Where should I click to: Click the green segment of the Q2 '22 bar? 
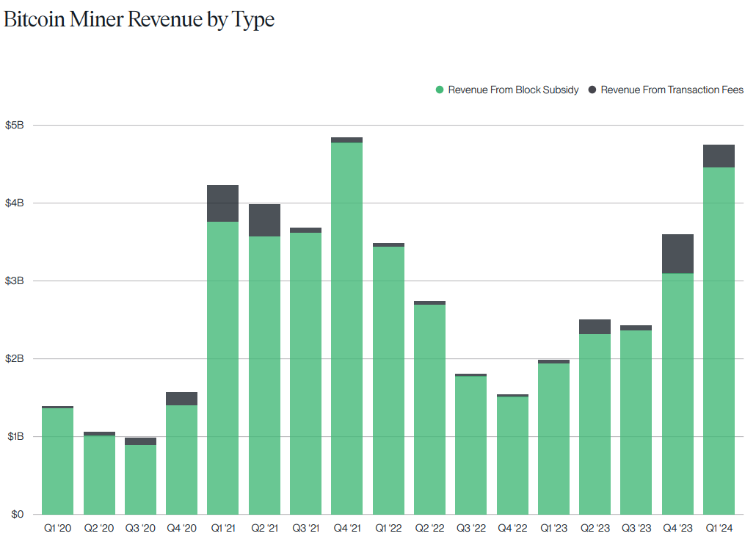point(429,409)
